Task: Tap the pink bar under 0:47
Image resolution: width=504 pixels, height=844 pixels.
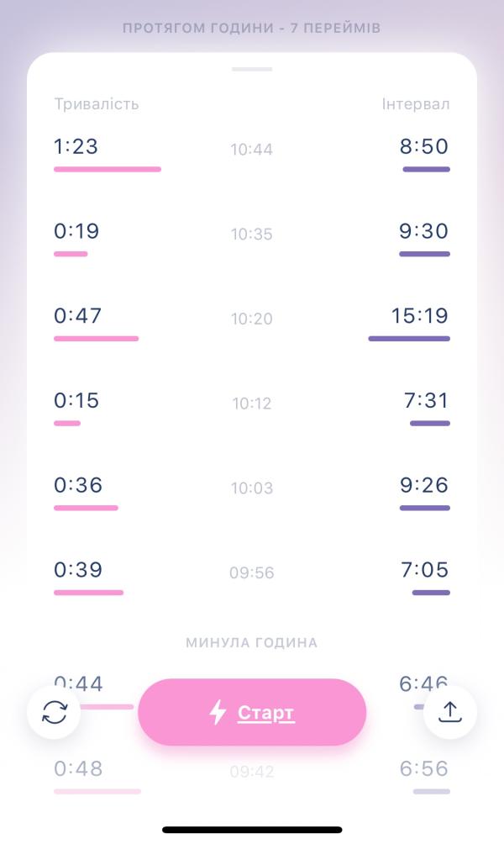Action: click(x=97, y=339)
